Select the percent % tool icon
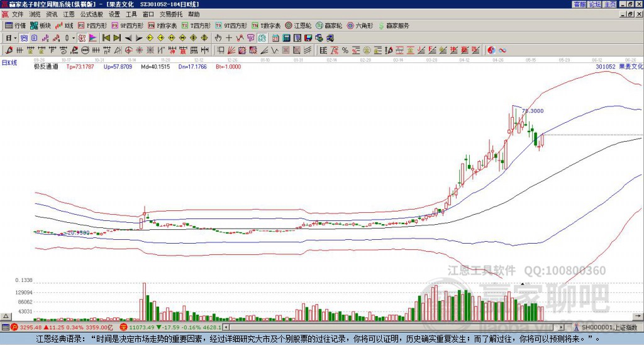This screenshot has width=644, height=345. point(345,50)
